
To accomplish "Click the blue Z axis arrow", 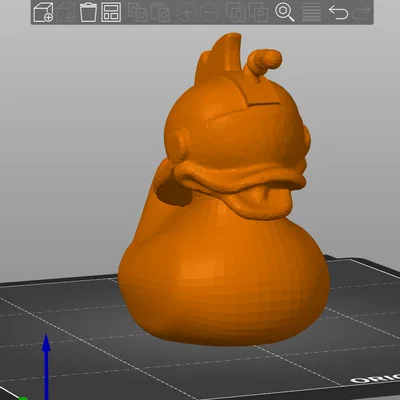I will tap(46, 365).
